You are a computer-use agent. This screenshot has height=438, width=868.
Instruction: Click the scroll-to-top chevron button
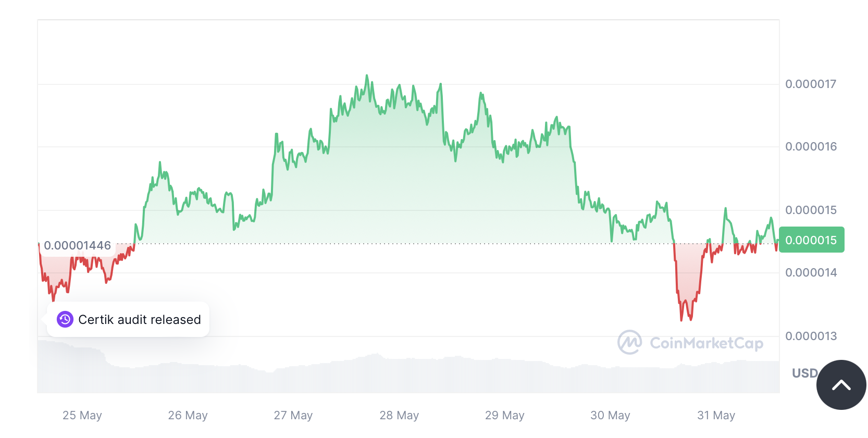point(841,385)
